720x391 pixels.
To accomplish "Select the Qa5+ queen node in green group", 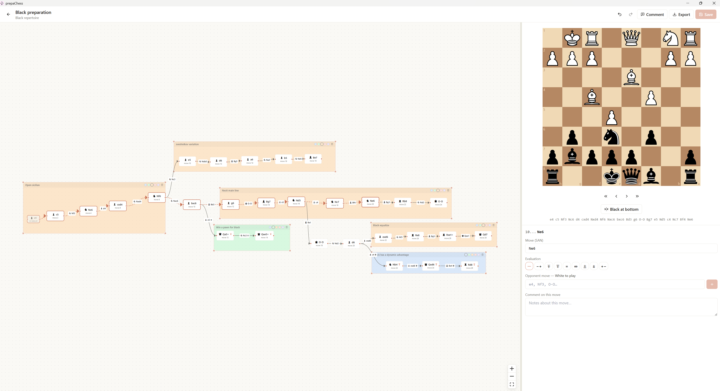I will tap(225, 235).
